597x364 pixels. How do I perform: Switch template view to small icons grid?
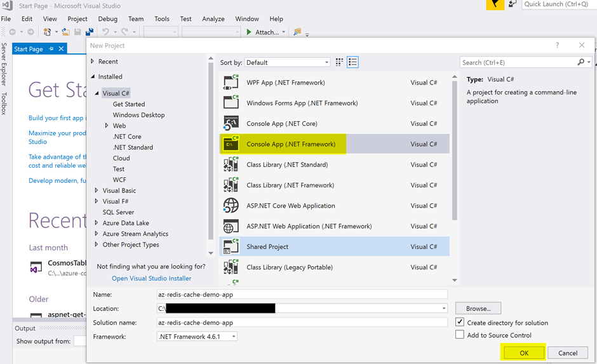tap(339, 62)
